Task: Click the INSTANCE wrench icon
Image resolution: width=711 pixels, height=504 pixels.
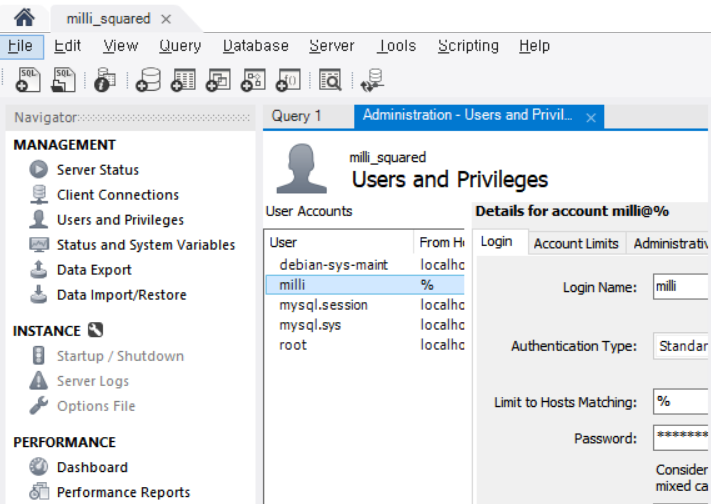Action: 95,330
